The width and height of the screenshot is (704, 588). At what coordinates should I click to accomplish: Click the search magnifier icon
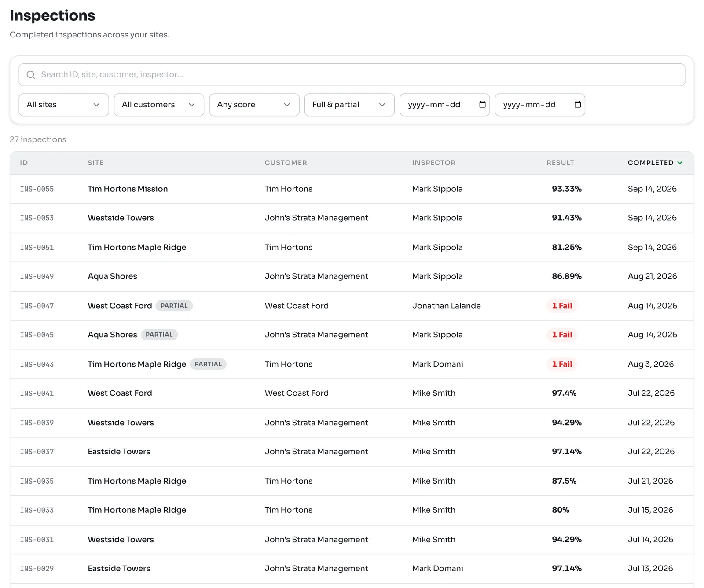31,75
